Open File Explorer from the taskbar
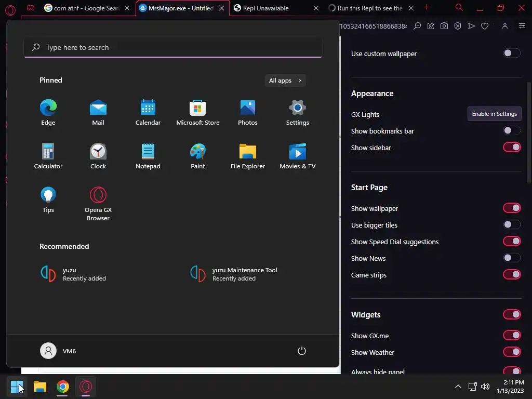 [x=39, y=387]
